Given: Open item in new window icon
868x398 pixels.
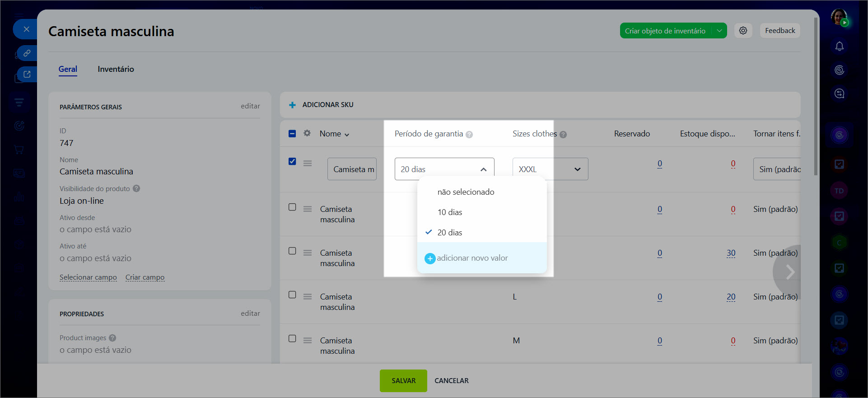Looking at the screenshot, I should [x=27, y=75].
